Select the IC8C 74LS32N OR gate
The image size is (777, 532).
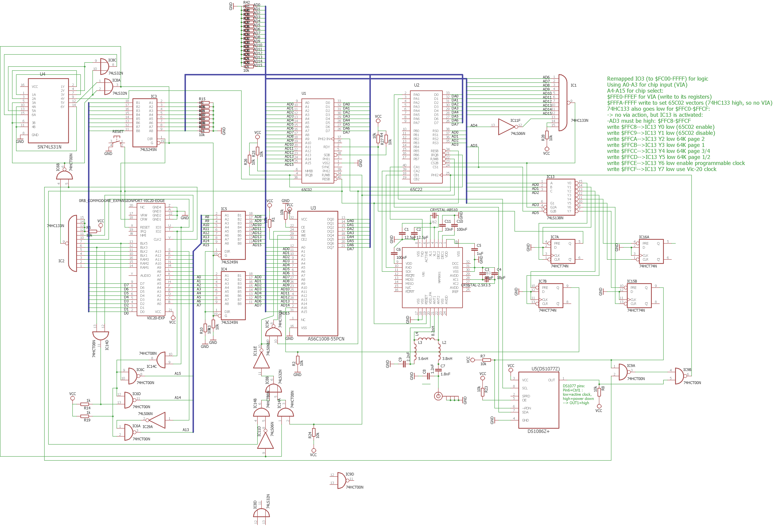tap(105, 66)
